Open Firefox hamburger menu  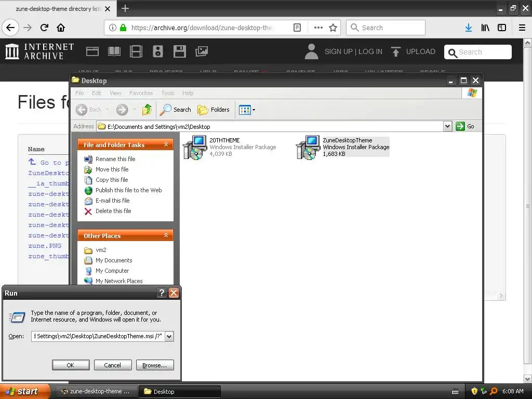(x=522, y=28)
